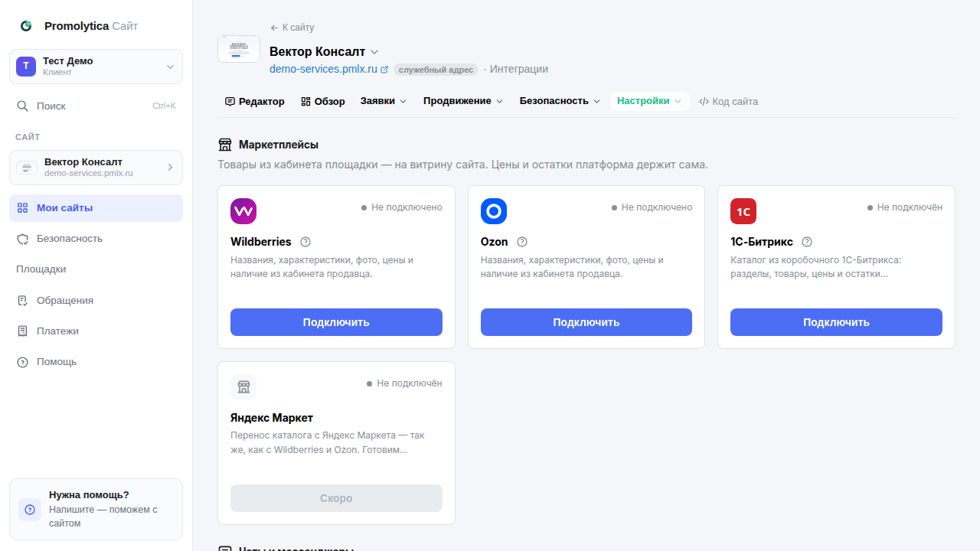Click the Вектор Консалт sidebar site thumbnail
This screenshot has width=980, height=551.
point(28,168)
